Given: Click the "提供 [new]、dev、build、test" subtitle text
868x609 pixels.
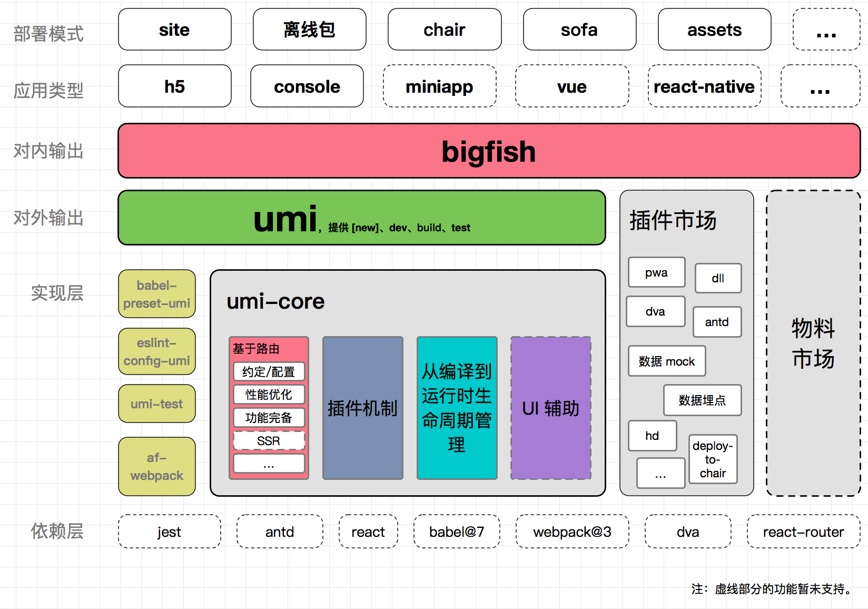Looking at the screenshot, I should tap(399, 228).
